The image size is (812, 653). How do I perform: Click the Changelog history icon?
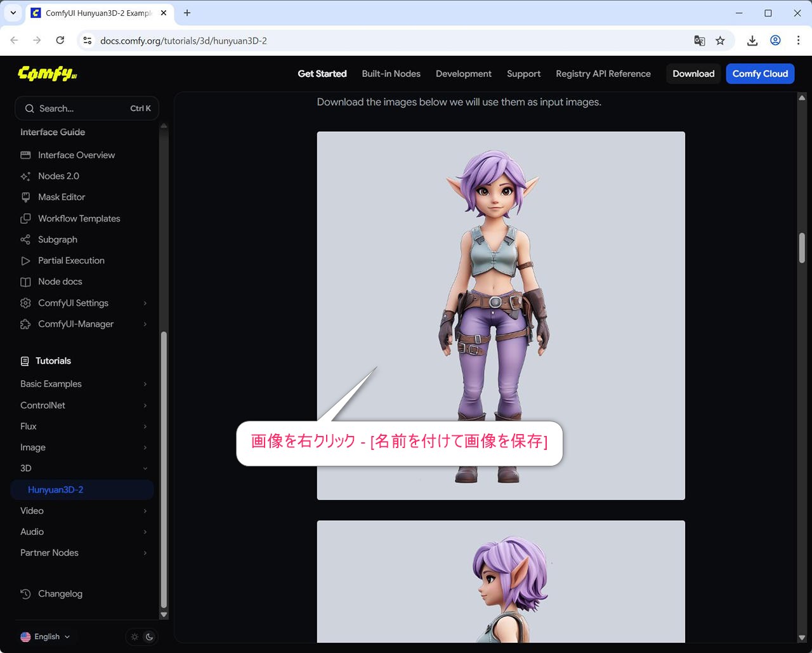pos(25,594)
